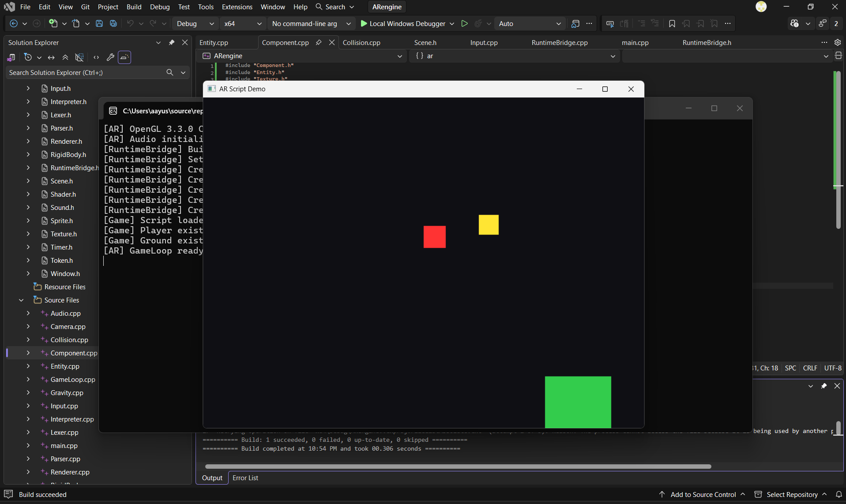Switch views icon in Solution Explorer toolbar
Screen dimensions: 846x504
pyautogui.click(x=11, y=57)
